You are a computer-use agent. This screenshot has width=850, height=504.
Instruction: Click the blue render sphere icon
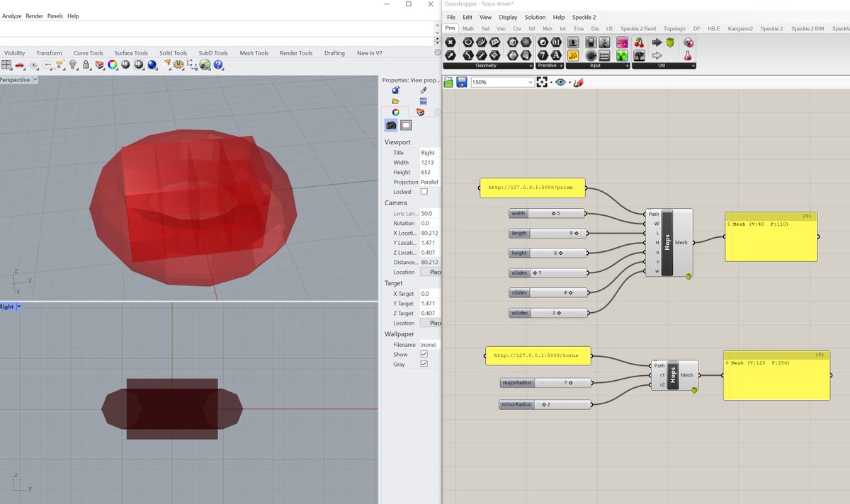click(152, 64)
